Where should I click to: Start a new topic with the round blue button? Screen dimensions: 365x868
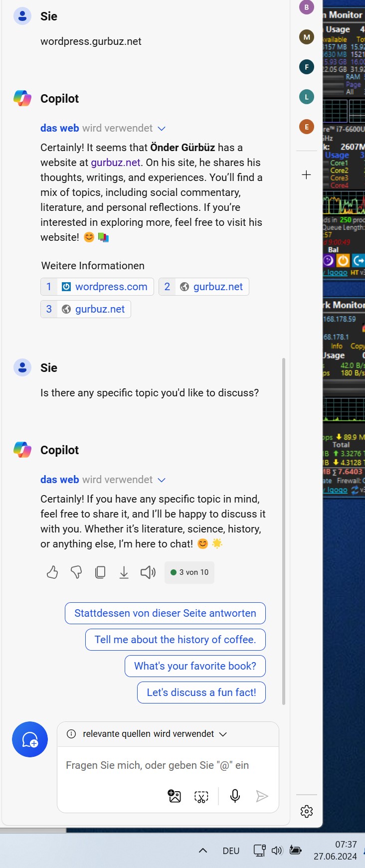pyautogui.click(x=30, y=739)
